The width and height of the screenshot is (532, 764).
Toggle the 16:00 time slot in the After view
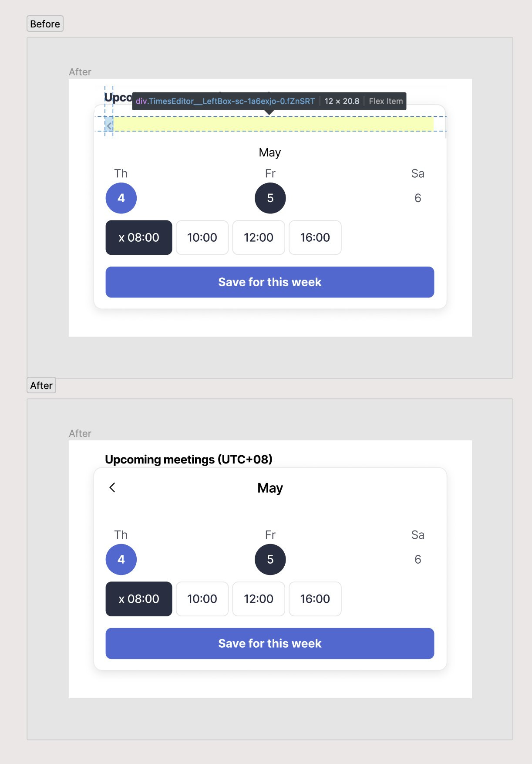(315, 599)
